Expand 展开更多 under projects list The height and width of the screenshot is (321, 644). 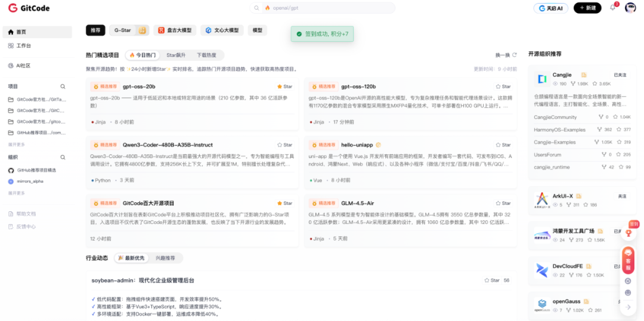pyautogui.click(x=17, y=144)
